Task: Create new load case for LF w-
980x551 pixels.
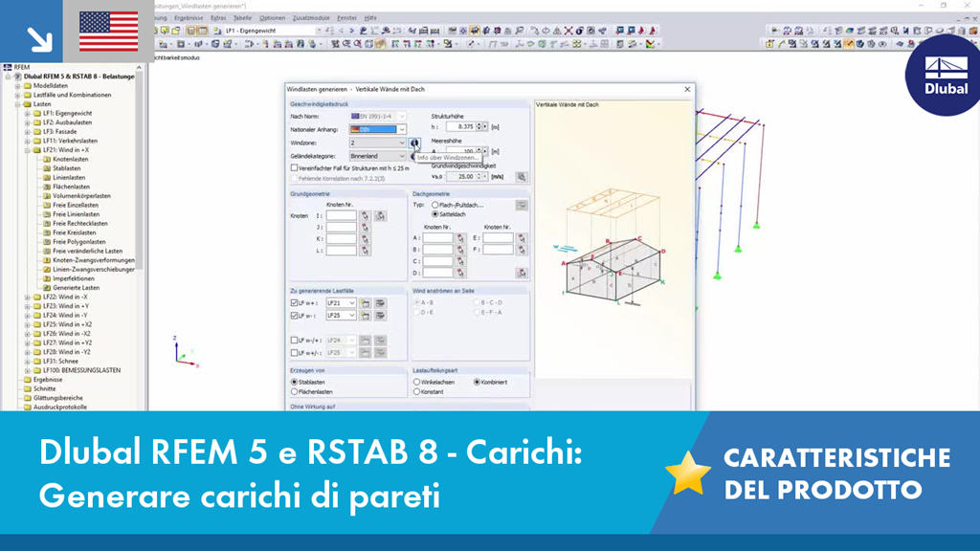Action: click(x=365, y=316)
